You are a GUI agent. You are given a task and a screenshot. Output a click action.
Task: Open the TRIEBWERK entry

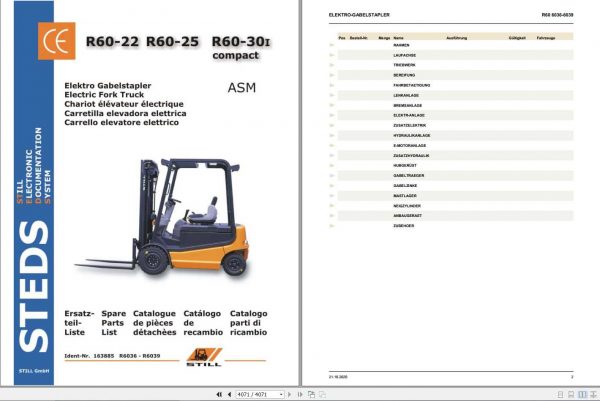click(x=404, y=65)
